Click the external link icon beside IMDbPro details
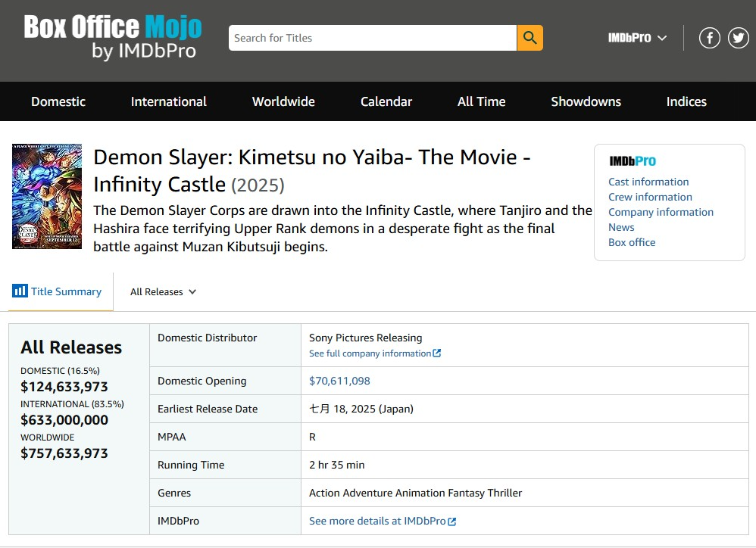Screen dimensions: 756x548 tap(452, 522)
